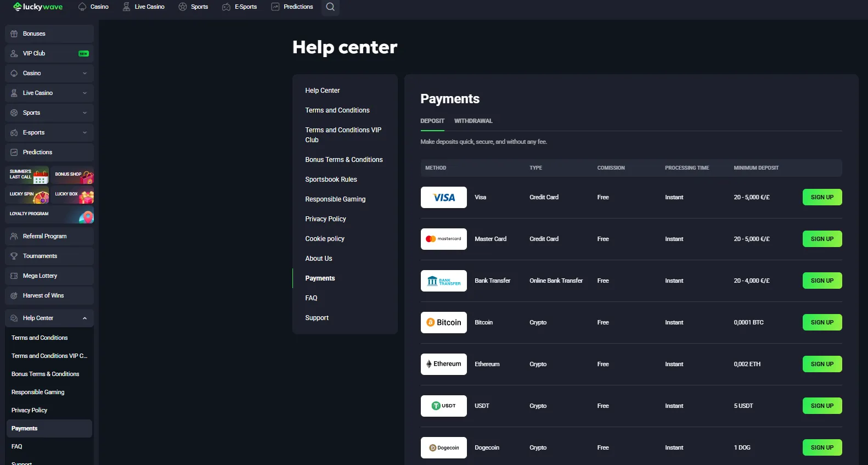Click Sign Up for Bitcoin

pos(822,322)
